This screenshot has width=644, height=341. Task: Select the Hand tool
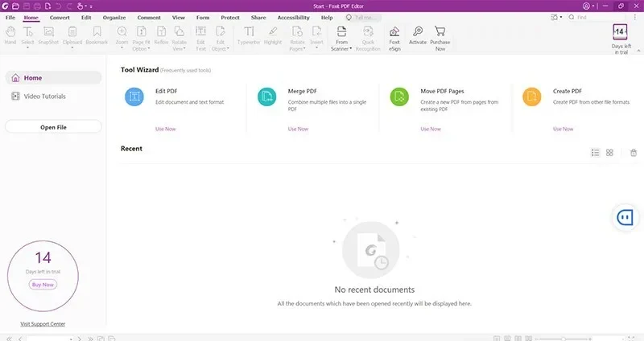(x=10, y=35)
